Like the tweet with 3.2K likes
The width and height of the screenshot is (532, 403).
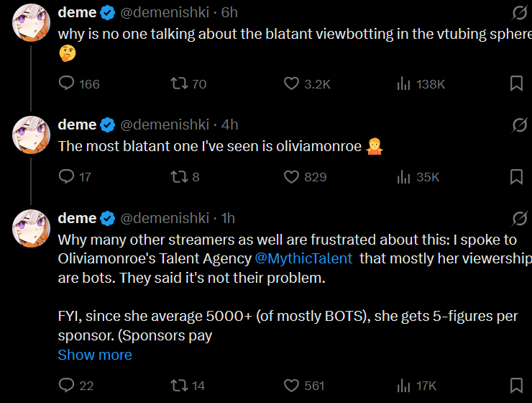pos(291,84)
